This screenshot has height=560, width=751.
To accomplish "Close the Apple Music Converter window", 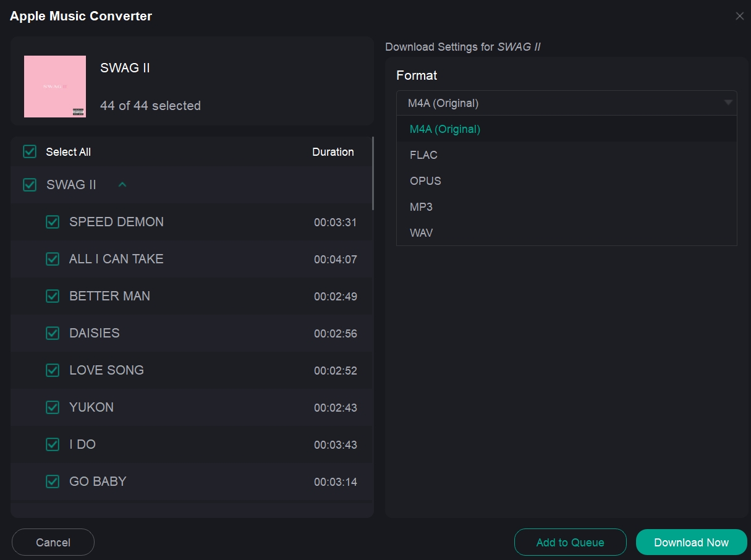I will coord(739,16).
